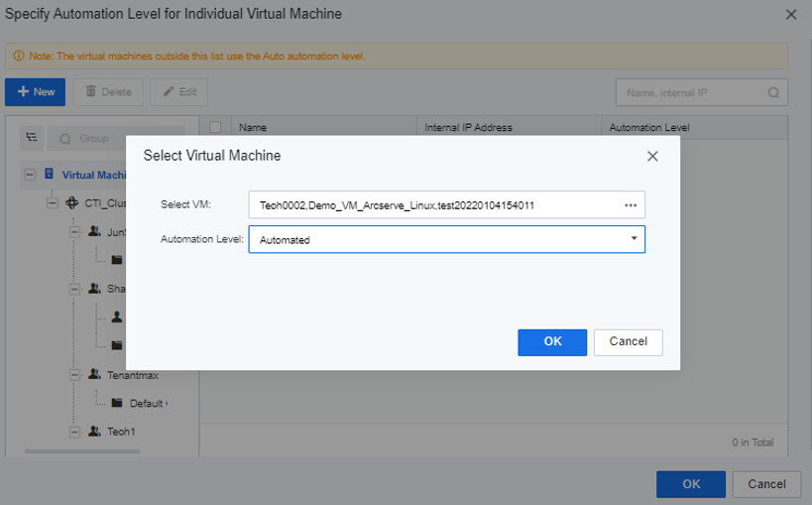
Task: Close the Specify Automation Level window
Action: pos(791,15)
